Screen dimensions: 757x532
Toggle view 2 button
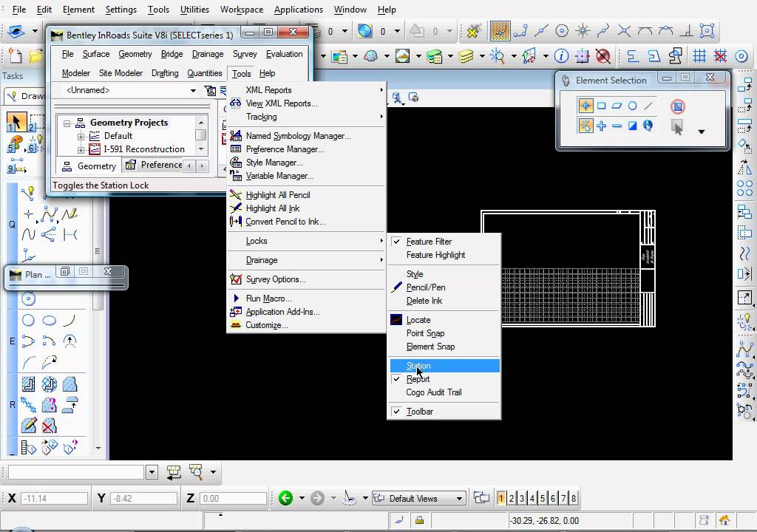pos(512,498)
